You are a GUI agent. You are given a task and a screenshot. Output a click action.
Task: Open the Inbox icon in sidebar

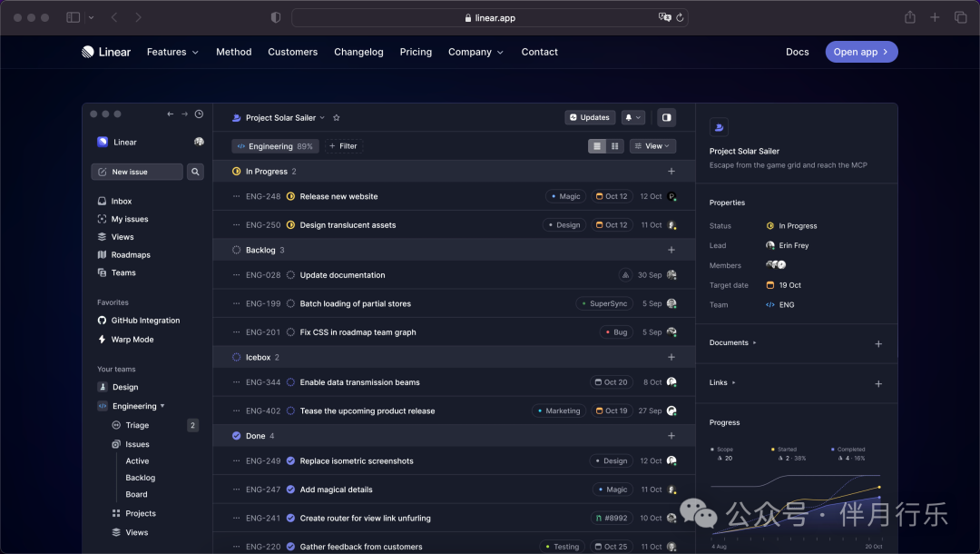pyautogui.click(x=102, y=202)
